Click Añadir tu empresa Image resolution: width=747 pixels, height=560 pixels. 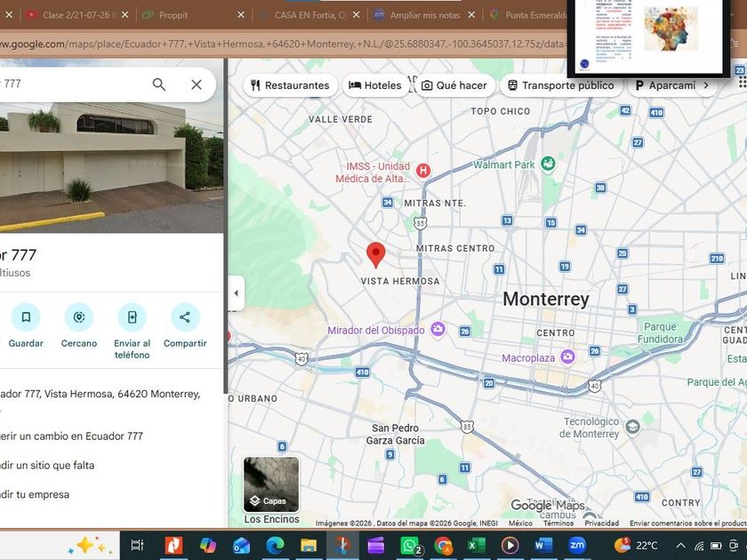tap(35, 495)
